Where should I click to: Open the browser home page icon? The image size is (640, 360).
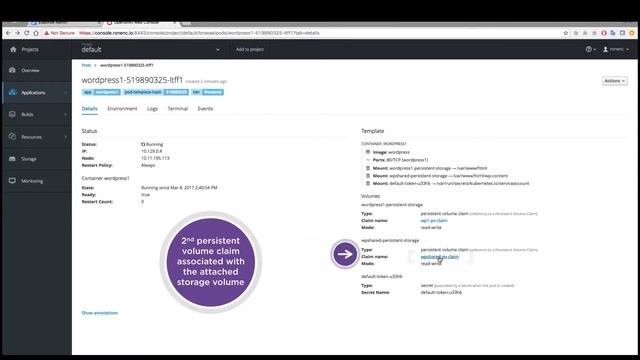coord(36,33)
